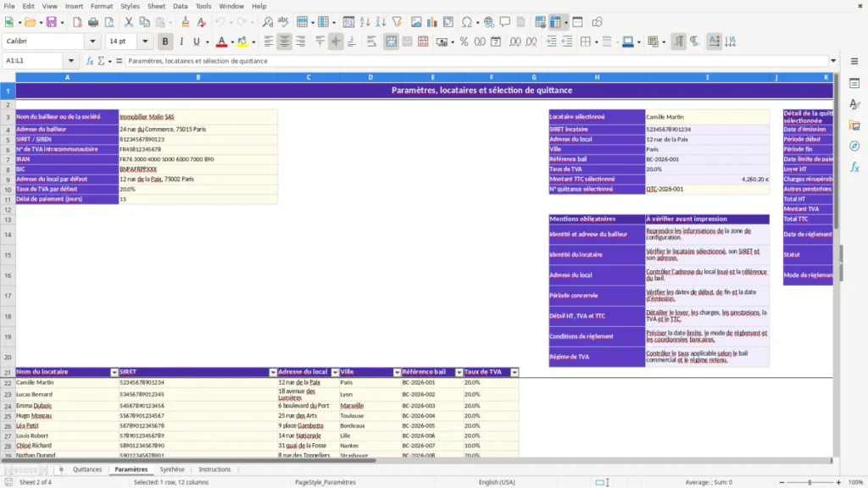Open the Format menu
The width and height of the screenshot is (868, 488).
click(102, 6)
